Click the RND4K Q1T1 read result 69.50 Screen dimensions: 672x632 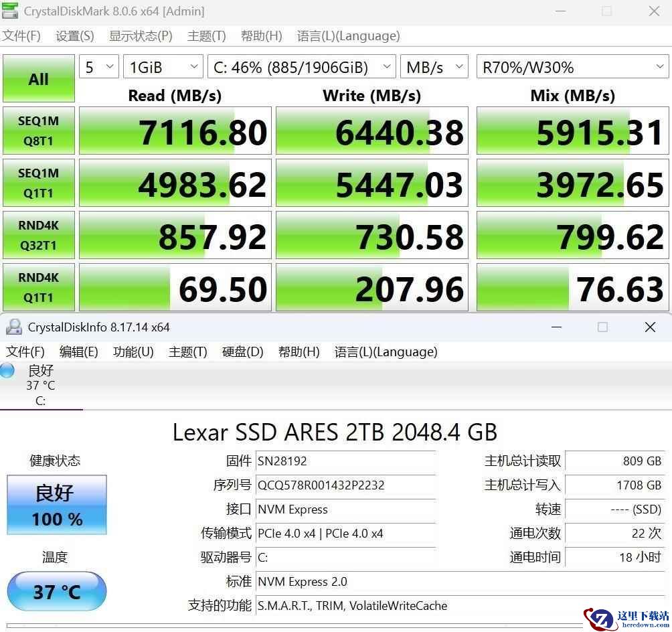[175, 287]
